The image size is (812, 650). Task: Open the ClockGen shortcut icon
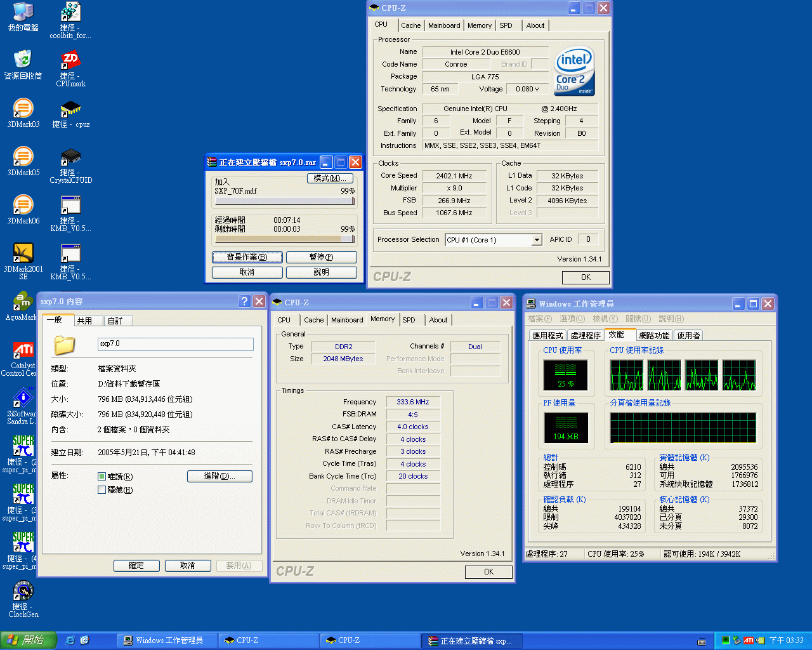pyautogui.click(x=23, y=600)
